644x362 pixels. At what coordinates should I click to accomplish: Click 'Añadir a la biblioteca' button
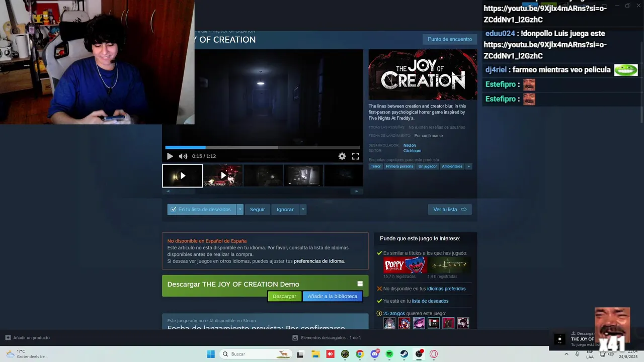(x=333, y=296)
